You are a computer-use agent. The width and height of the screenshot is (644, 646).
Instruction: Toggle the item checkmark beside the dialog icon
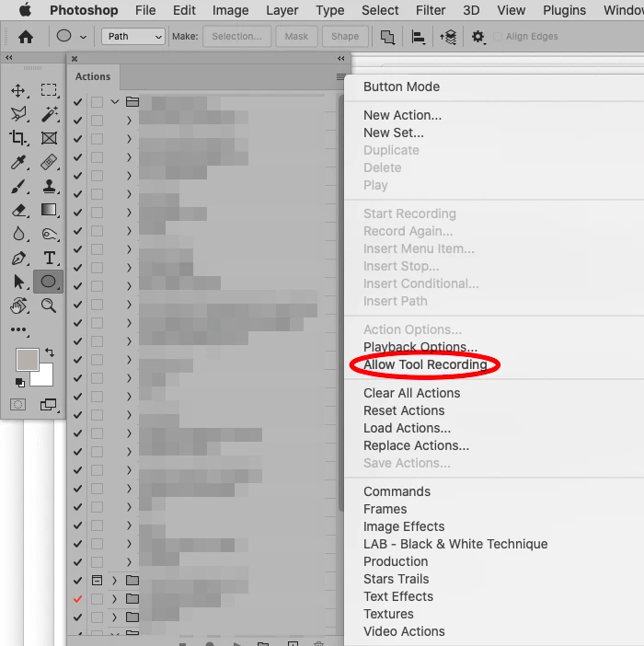[77, 581]
